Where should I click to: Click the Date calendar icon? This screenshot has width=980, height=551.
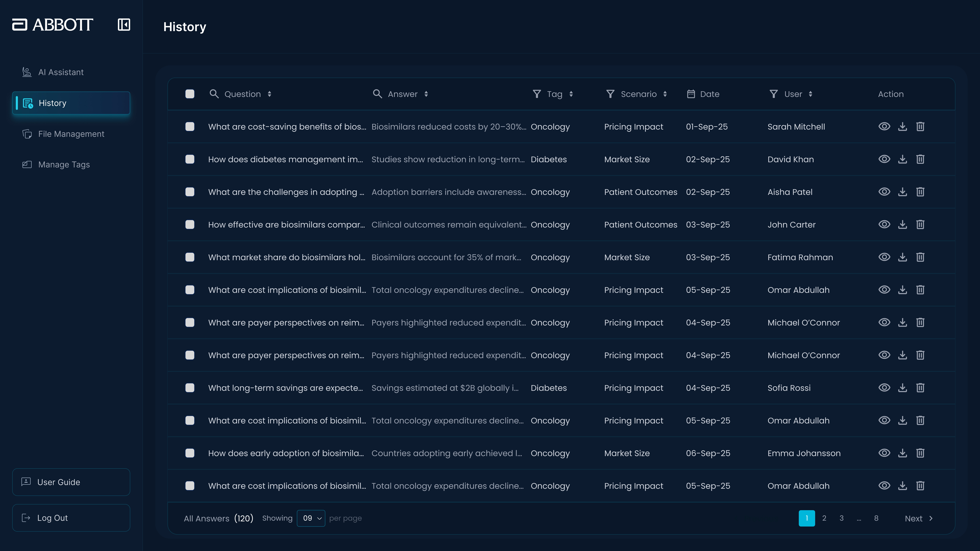click(691, 94)
